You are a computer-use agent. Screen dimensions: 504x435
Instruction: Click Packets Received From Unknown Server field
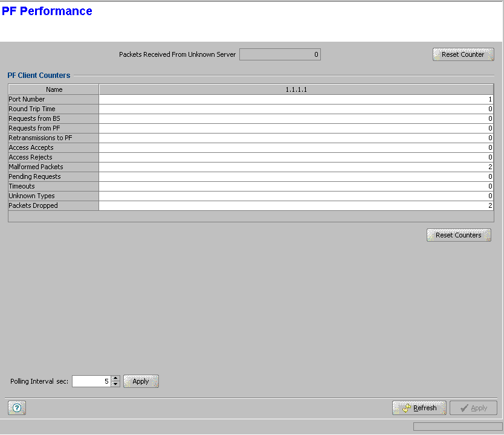click(280, 54)
